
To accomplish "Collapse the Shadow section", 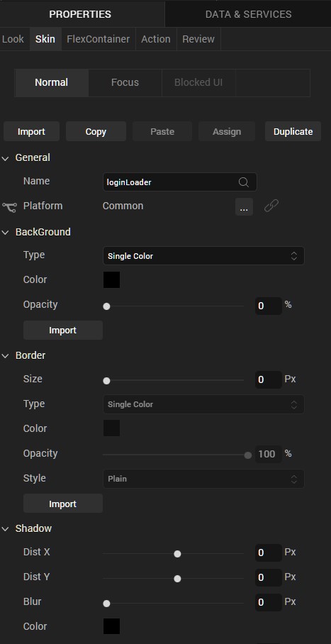I will click(x=6, y=529).
